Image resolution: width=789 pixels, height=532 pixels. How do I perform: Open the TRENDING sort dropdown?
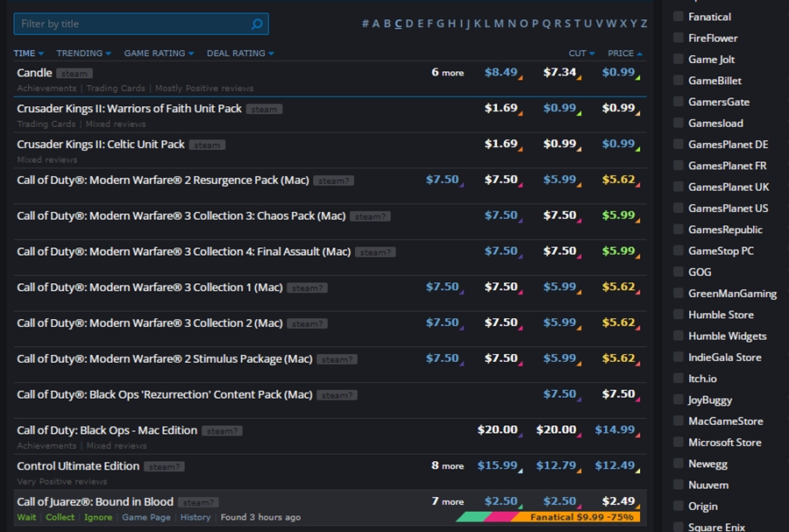[x=83, y=53]
